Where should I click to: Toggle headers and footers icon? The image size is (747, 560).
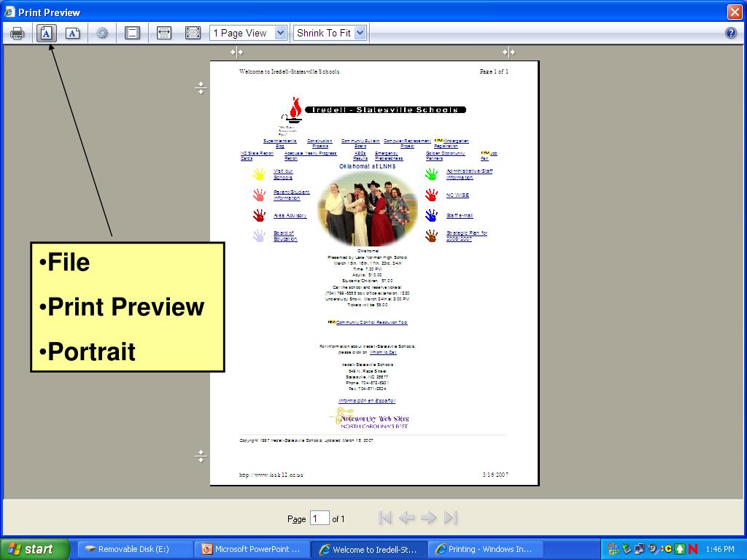coord(132,34)
